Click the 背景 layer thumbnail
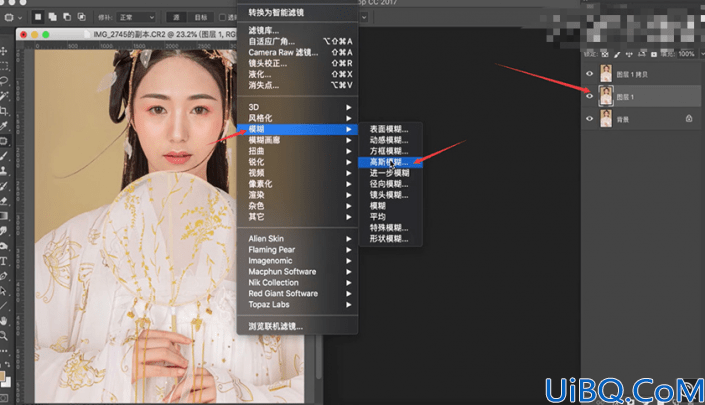 [606, 119]
